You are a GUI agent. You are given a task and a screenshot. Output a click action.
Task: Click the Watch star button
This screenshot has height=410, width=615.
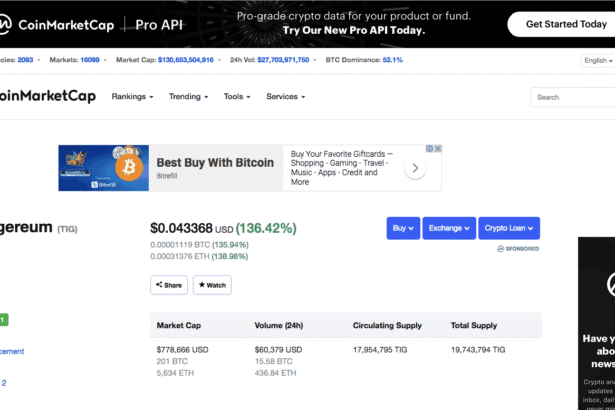(212, 285)
